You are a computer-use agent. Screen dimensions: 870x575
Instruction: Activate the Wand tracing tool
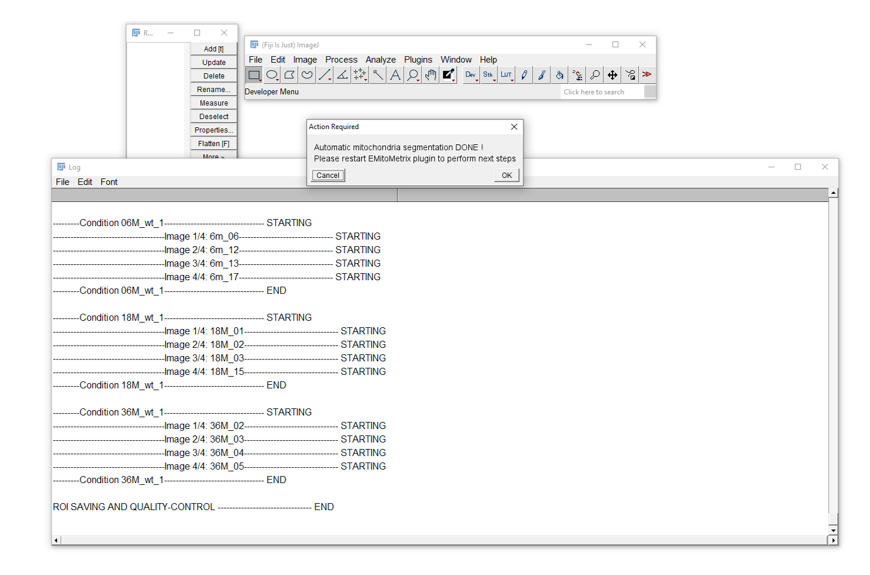(378, 75)
